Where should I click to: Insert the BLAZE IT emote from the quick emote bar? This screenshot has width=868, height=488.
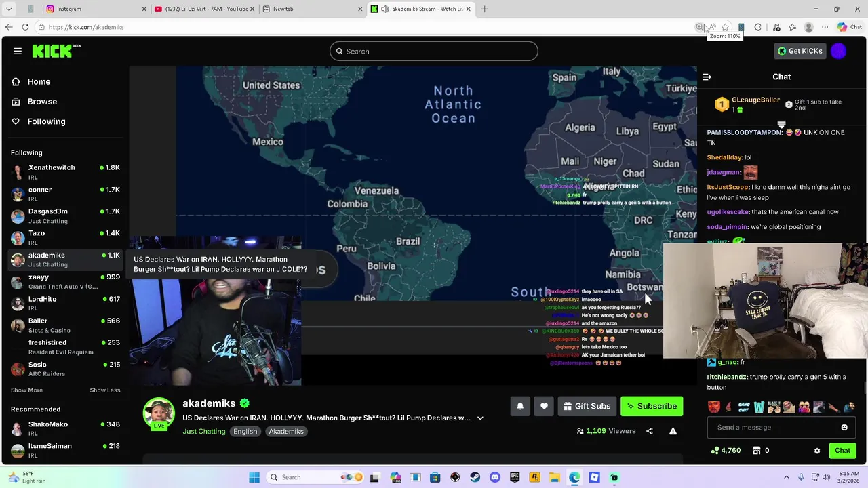pos(774,407)
